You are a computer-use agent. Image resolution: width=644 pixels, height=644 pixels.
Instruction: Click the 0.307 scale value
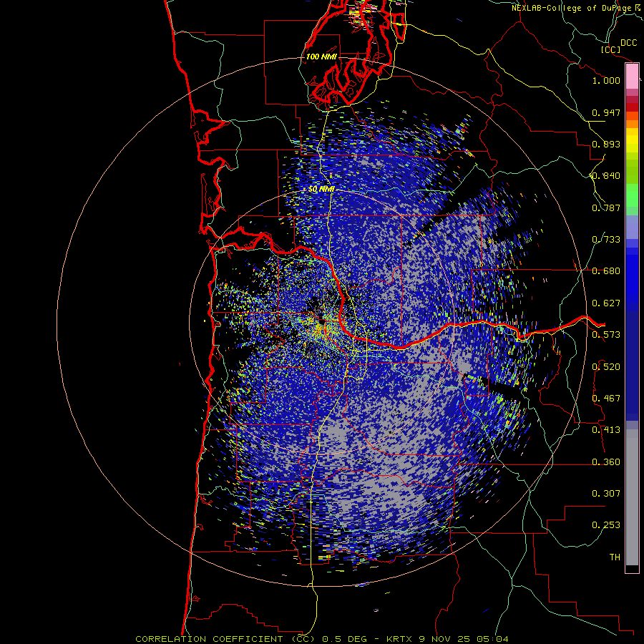point(606,494)
